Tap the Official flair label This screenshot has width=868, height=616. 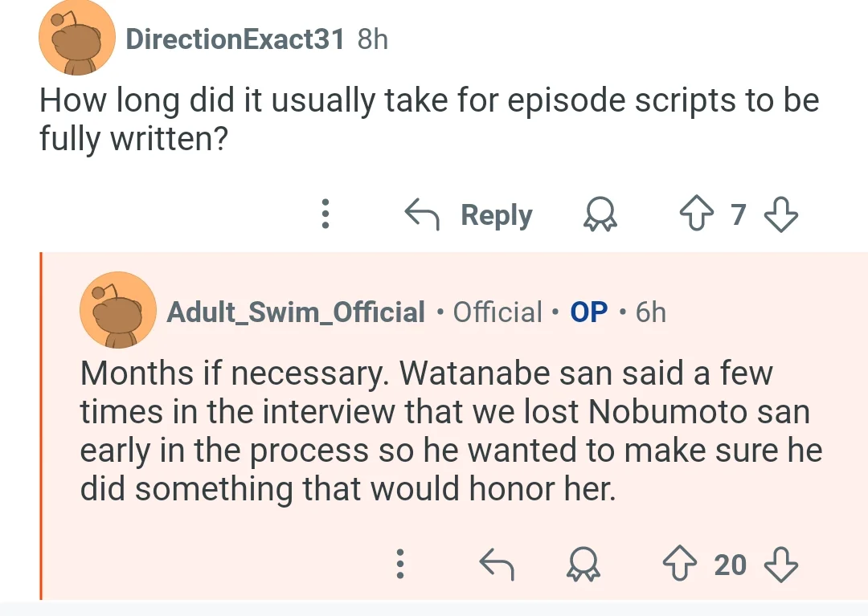[x=497, y=312]
